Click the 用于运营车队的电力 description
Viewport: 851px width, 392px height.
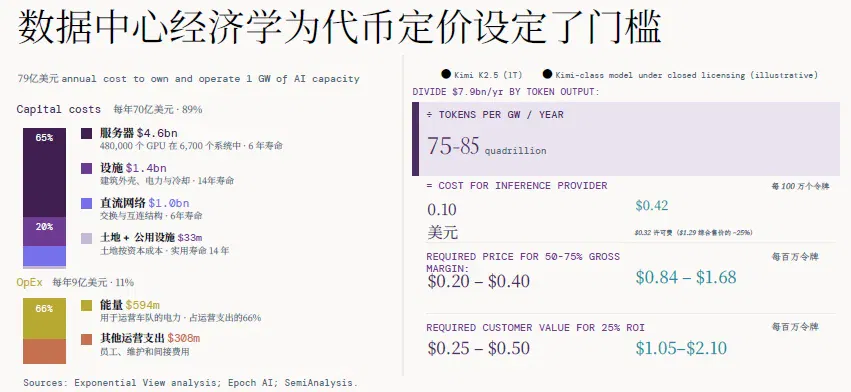tap(180, 318)
